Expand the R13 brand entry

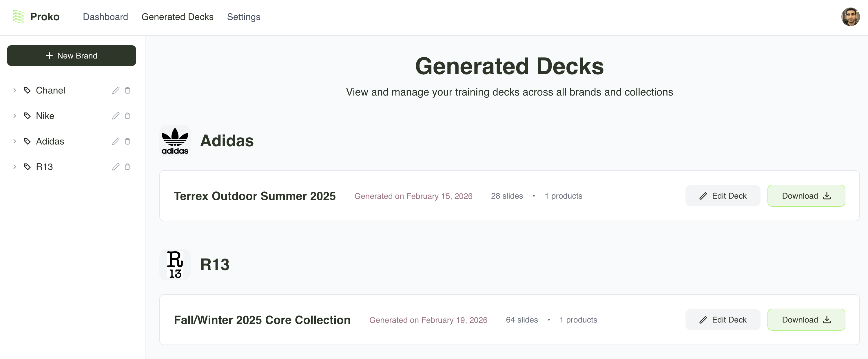pyautogui.click(x=15, y=167)
